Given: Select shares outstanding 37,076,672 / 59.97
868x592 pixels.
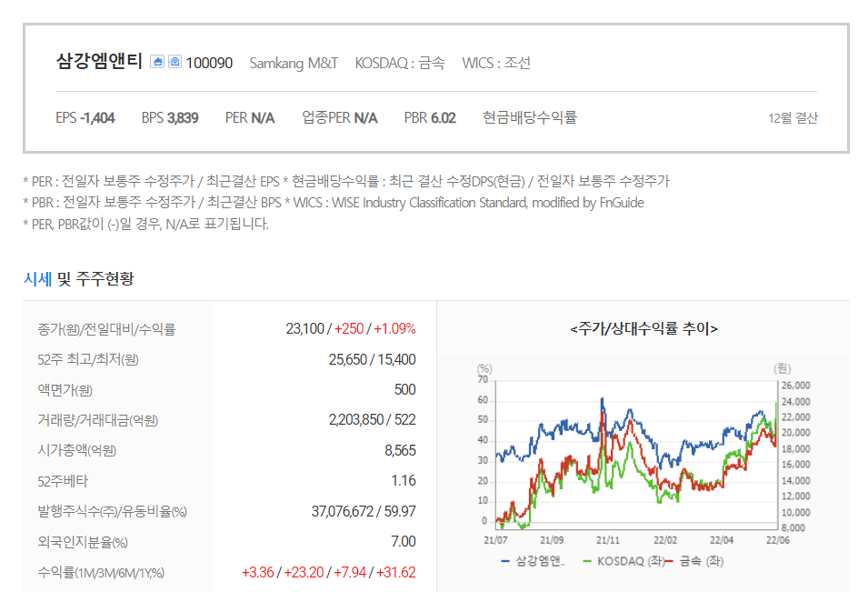Looking at the screenshot, I should [x=364, y=511].
